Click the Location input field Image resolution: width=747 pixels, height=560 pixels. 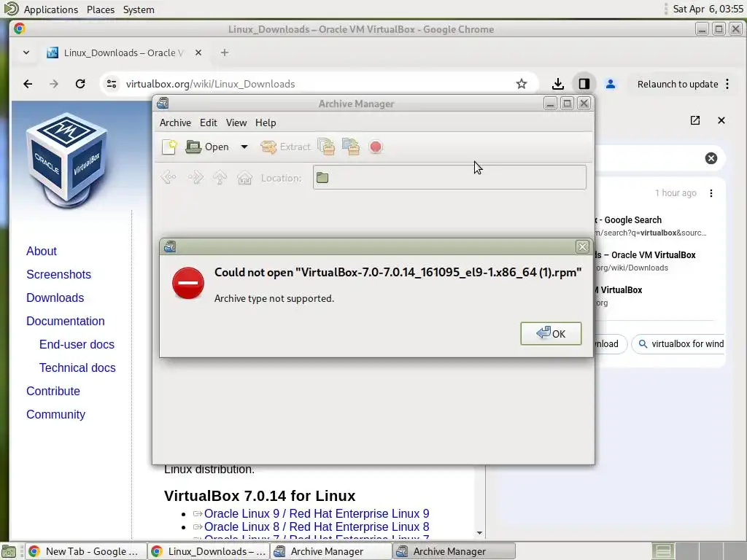click(449, 178)
